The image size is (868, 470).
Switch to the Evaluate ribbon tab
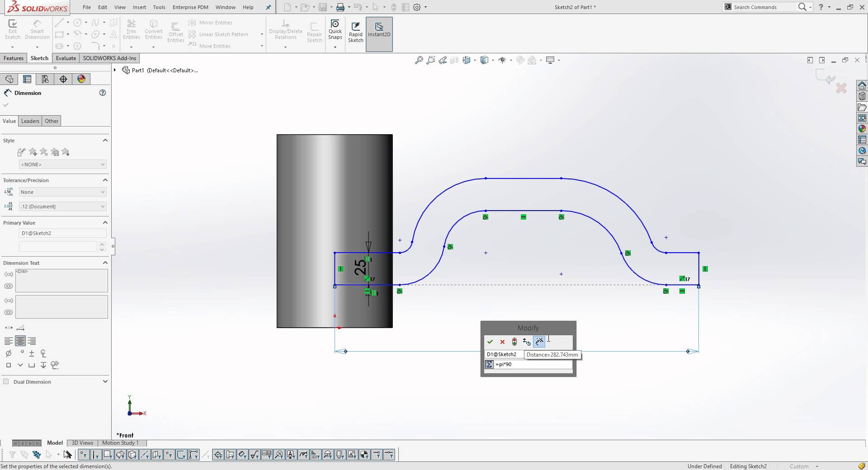coord(66,58)
